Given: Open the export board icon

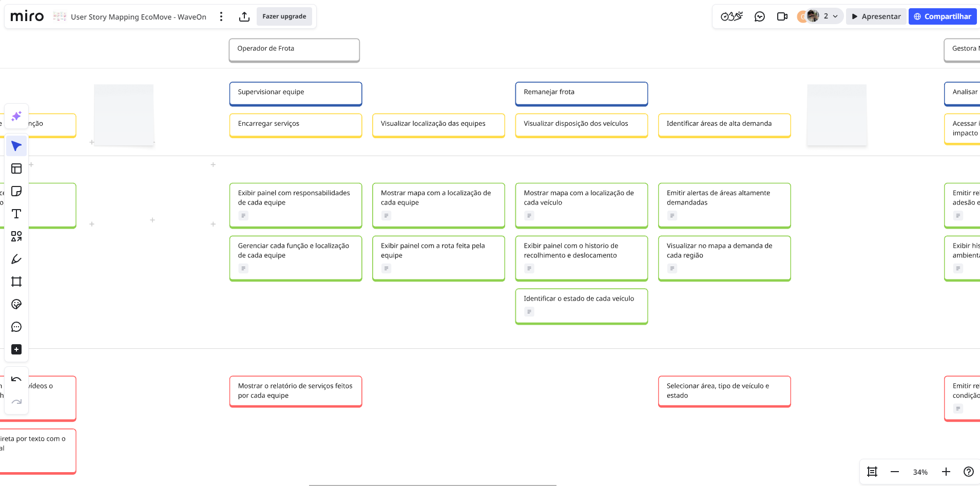Looking at the screenshot, I should point(244,16).
